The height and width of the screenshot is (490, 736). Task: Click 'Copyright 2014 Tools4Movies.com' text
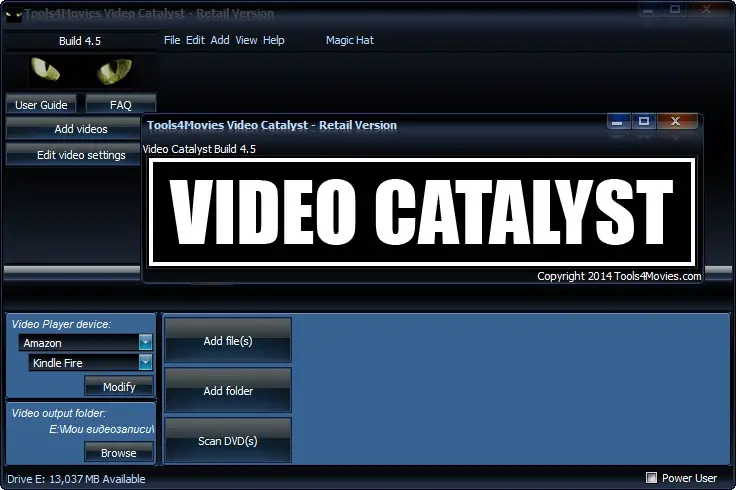[x=619, y=276]
